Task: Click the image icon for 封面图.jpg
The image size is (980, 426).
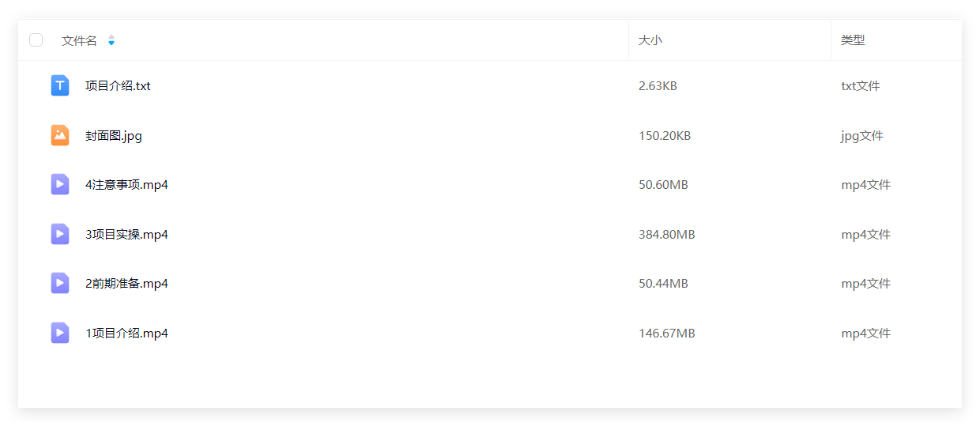Action: pyautogui.click(x=60, y=135)
